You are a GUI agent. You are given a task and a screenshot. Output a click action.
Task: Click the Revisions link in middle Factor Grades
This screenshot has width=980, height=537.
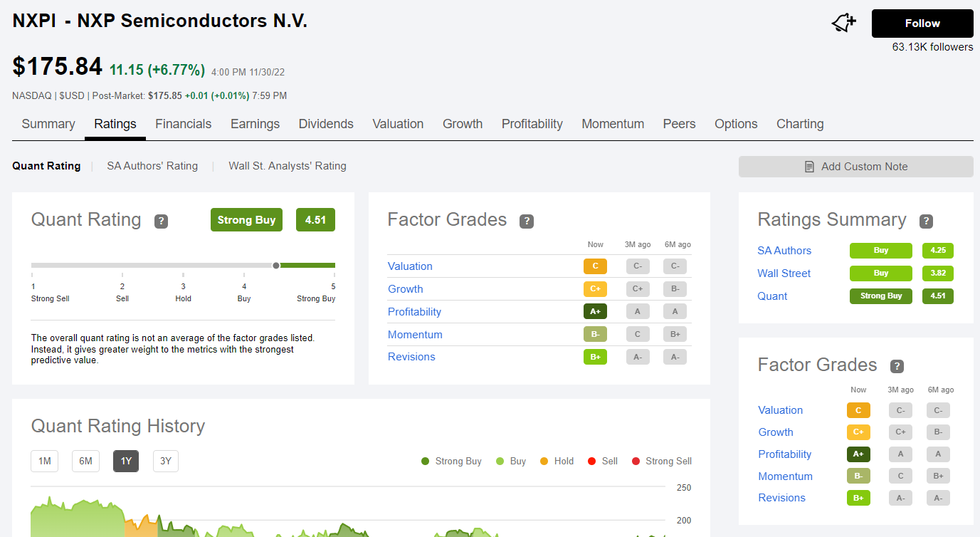(x=411, y=357)
